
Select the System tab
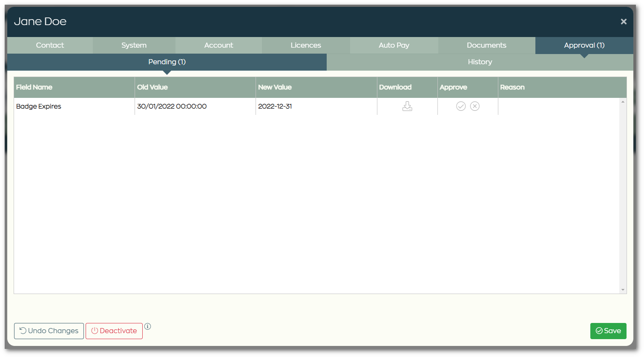(x=134, y=45)
